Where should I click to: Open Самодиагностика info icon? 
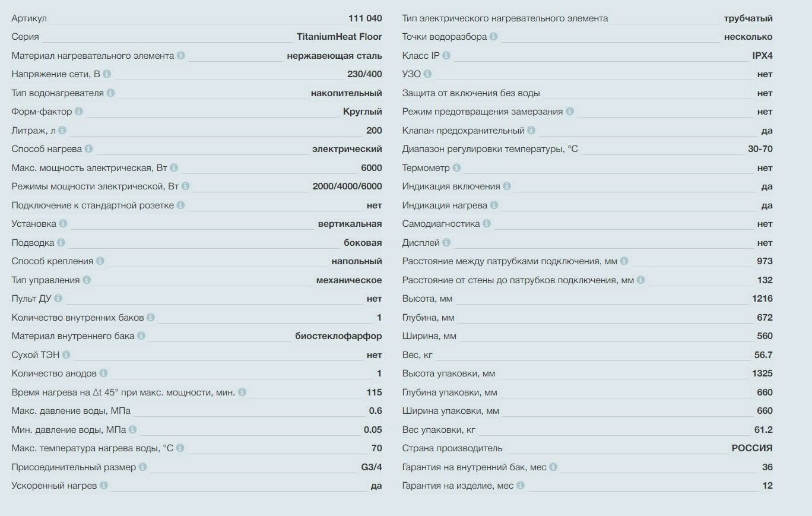[487, 224]
